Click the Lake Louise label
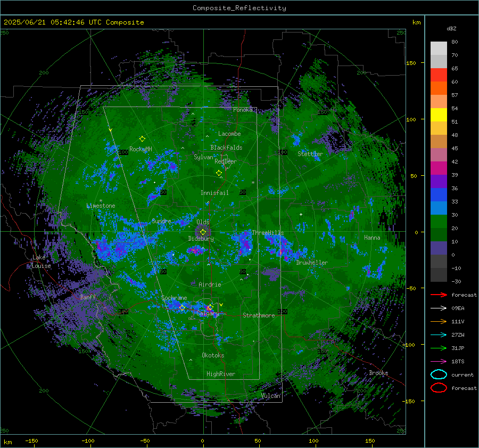The width and height of the screenshot is (479, 448). point(41,262)
